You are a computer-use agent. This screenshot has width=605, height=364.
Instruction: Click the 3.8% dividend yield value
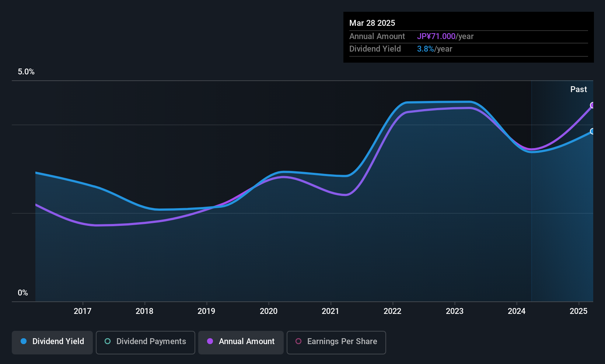pyautogui.click(x=426, y=49)
